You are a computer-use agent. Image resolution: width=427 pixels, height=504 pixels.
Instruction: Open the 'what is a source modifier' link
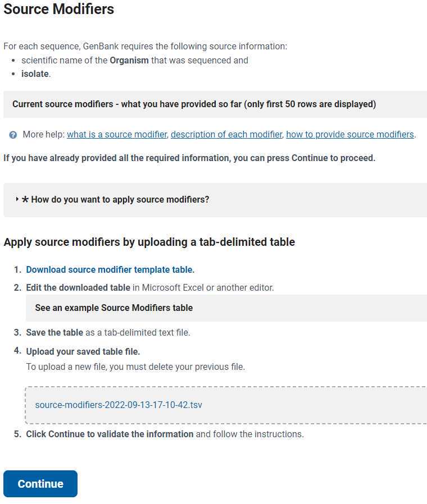pos(117,134)
